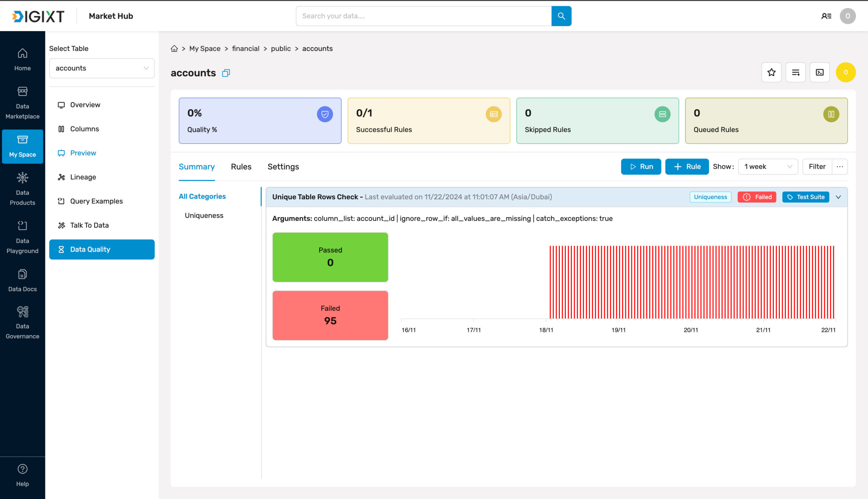Click the Queued Rules pause icon
Viewport: 868px width, 499px height.
[x=831, y=114]
